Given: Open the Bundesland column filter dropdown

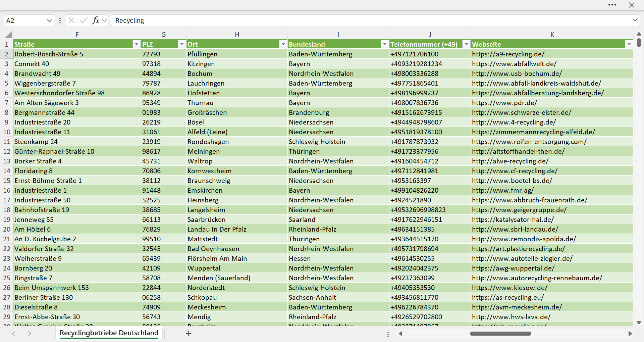Looking at the screenshot, I should (385, 44).
